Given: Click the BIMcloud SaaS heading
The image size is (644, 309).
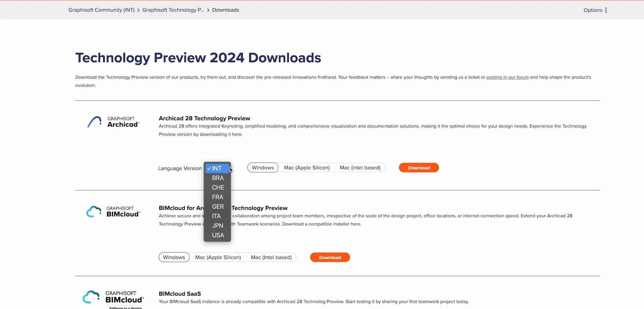Looking at the screenshot, I should (x=180, y=294).
